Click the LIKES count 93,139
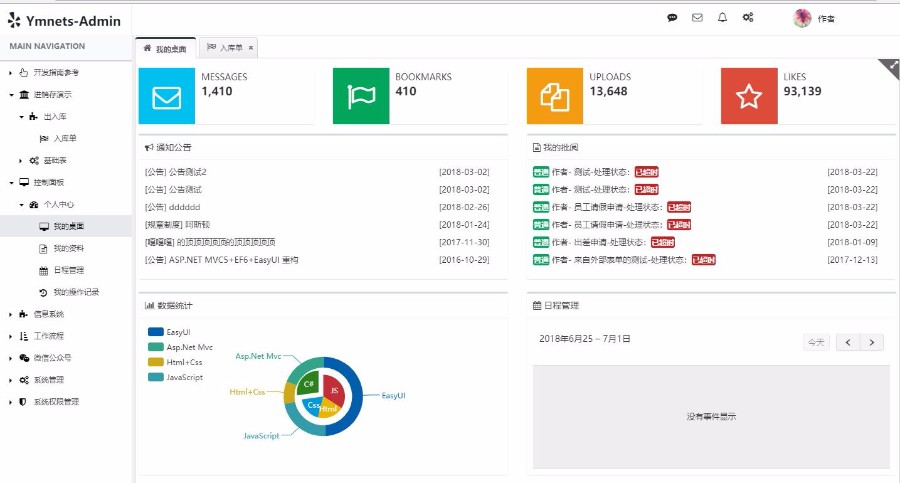Screen dimensions: 900x483 coord(802,91)
